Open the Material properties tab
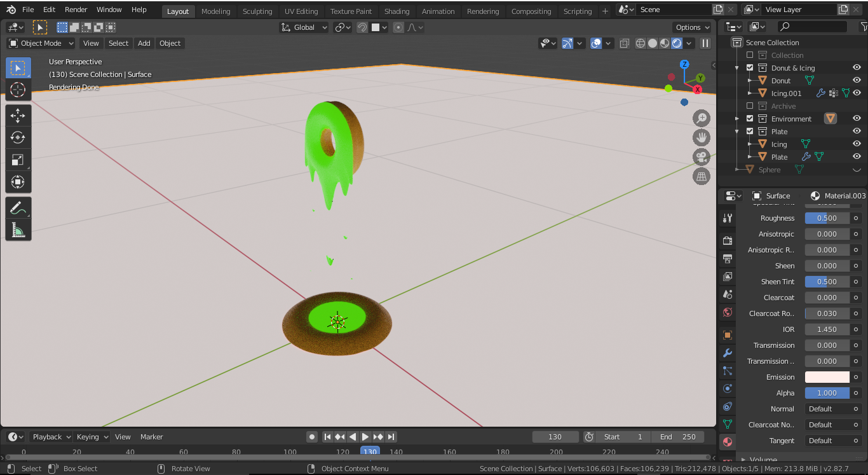 pos(728,442)
